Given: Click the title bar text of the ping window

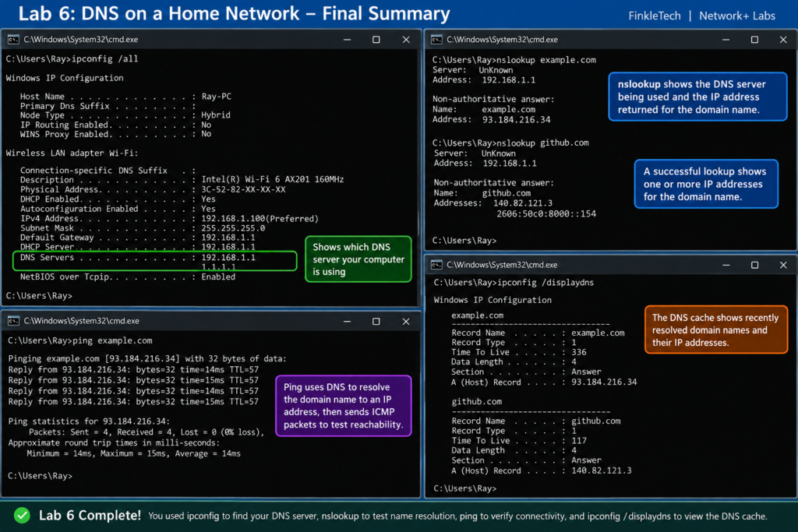Looking at the screenshot, I should (x=81, y=321).
